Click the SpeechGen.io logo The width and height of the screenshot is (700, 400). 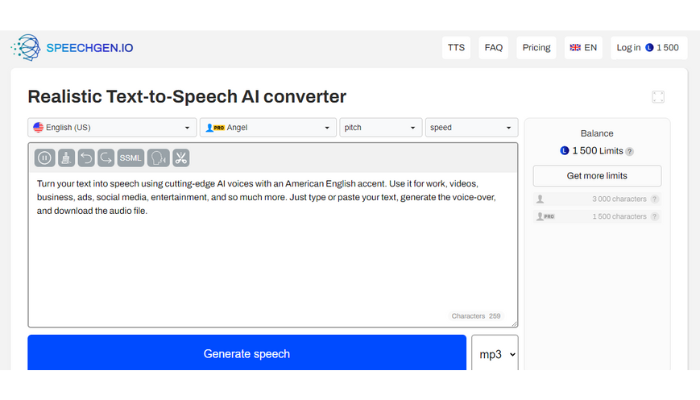pos(72,47)
